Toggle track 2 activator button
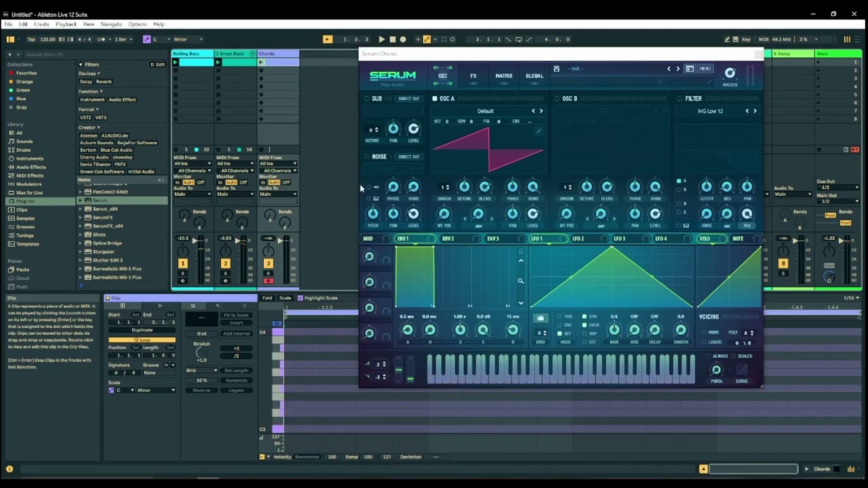Image resolution: width=868 pixels, height=488 pixels. click(x=225, y=263)
